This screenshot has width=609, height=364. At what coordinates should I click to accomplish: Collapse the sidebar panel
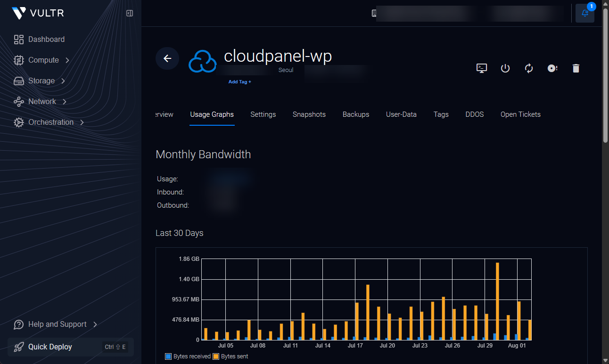coord(130,13)
